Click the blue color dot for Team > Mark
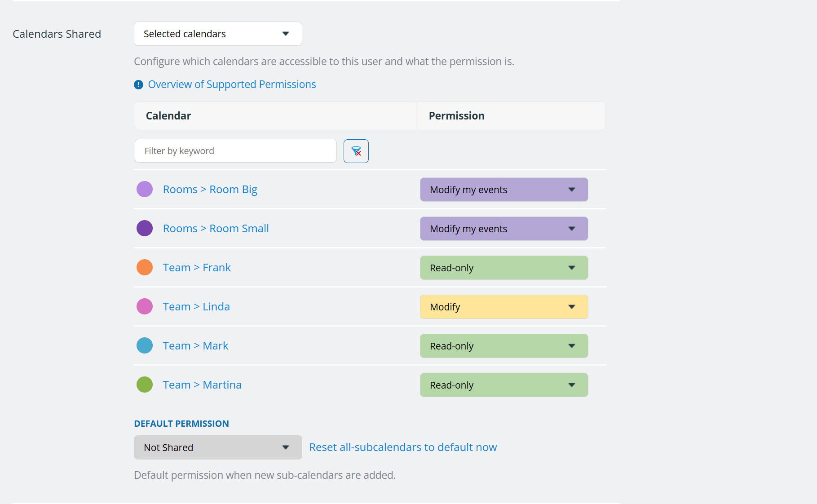The image size is (817, 504). (x=144, y=345)
